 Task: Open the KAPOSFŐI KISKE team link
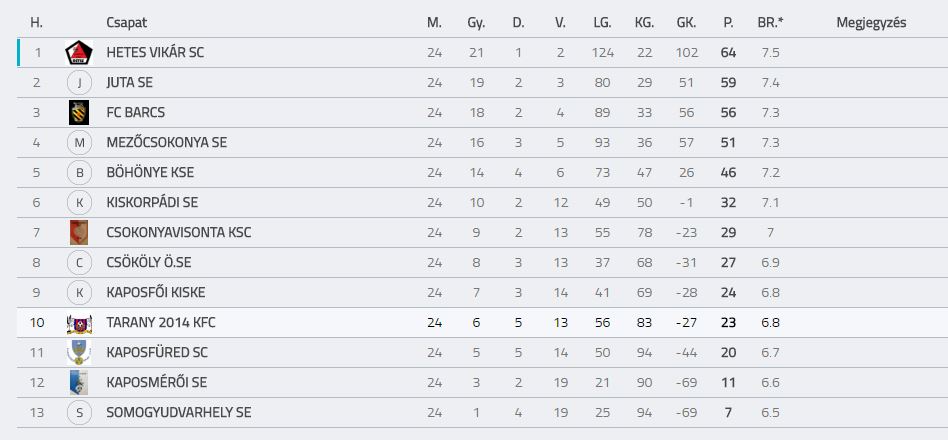click(x=156, y=293)
